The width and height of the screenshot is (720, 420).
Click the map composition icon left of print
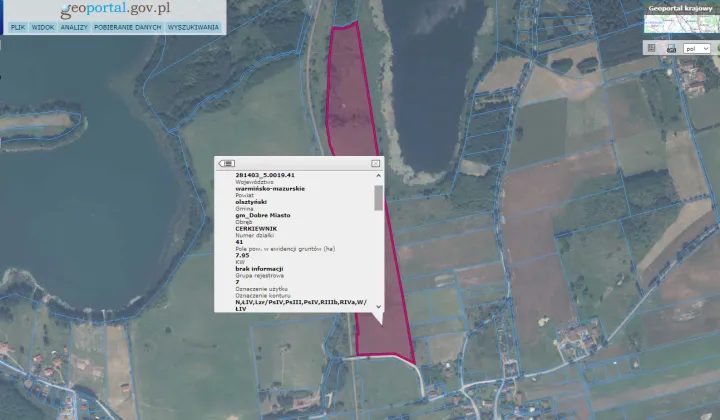click(652, 48)
